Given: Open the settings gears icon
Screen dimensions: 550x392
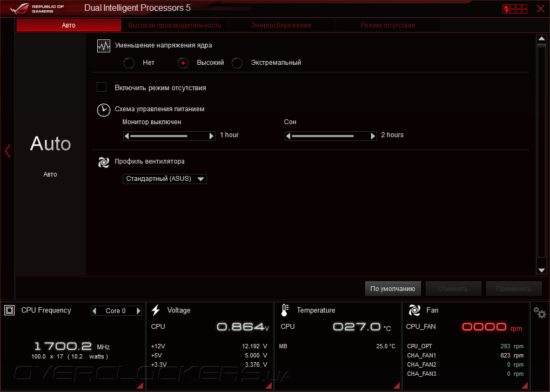Looking at the screenshot, I should click(540, 312).
